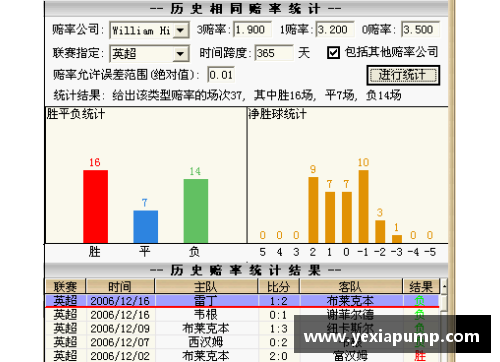Expand the 联赛指定 英超 dropdown arrow
This screenshot has height=362, width=500.
pyautogui.click(x=181, y=54)
